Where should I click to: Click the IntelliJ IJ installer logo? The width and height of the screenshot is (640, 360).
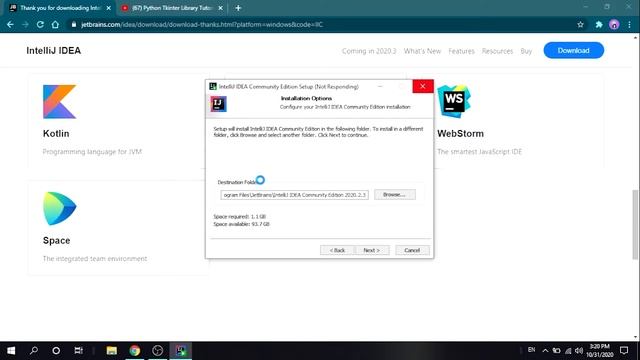coord(218,104)
